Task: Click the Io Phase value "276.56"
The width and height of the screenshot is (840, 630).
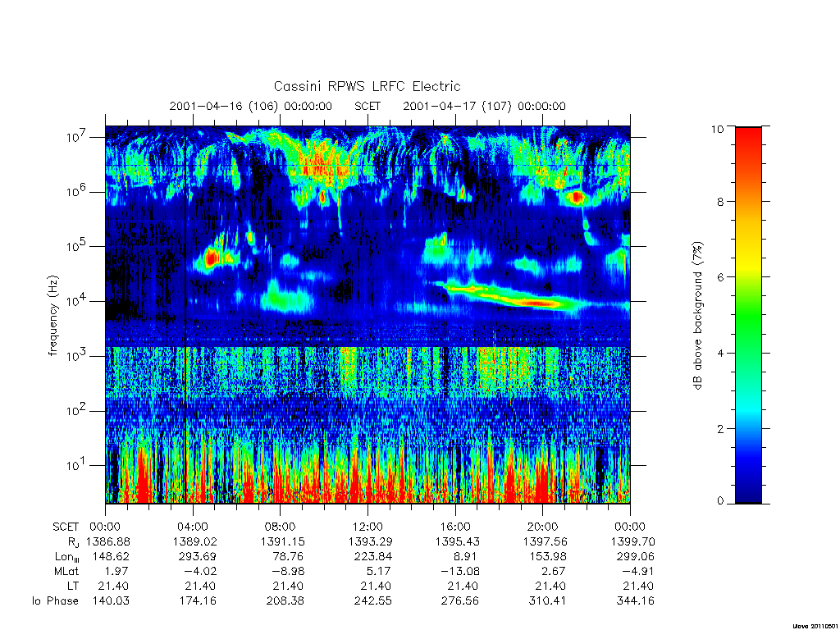Action: point(460,600)
